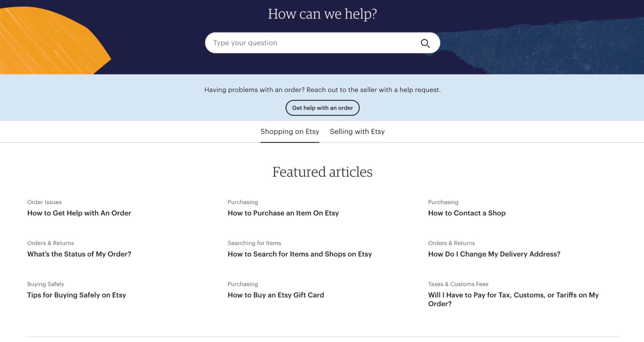Screen dimensions: 644x342
Task: Click the 'Searching for Items' category label
Action: click(x=254, y=243)
